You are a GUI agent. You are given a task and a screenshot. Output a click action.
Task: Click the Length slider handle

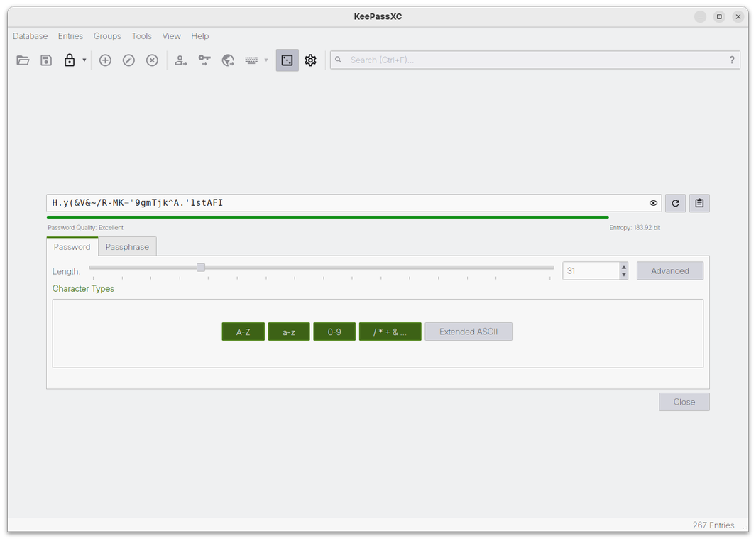click(x=201, y=267)
